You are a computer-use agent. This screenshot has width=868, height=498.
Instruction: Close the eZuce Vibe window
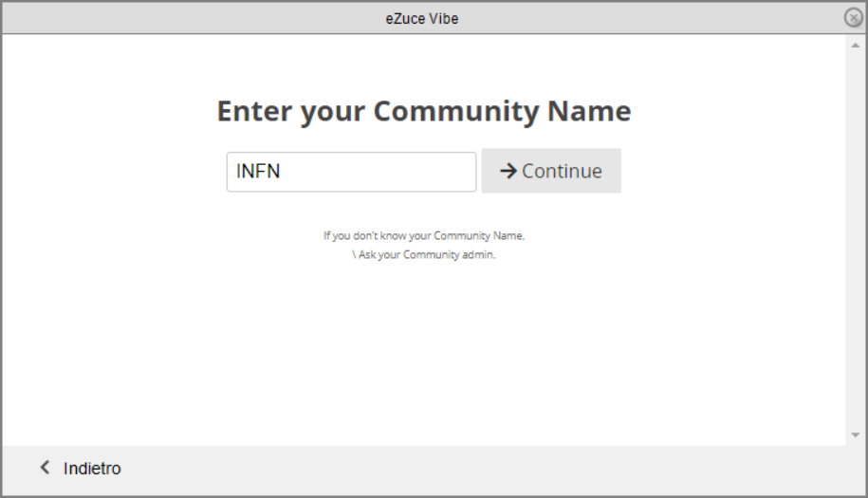[853, 18]
